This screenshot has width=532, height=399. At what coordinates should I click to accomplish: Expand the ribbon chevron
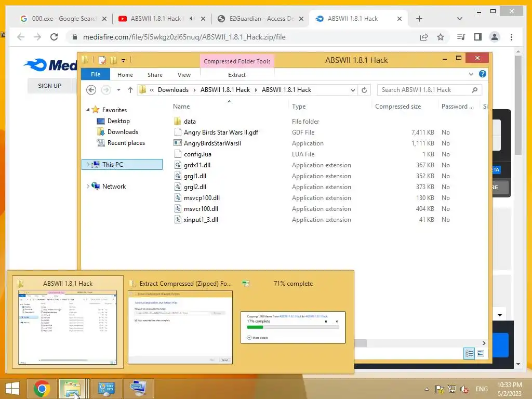(x=471, y=74)
